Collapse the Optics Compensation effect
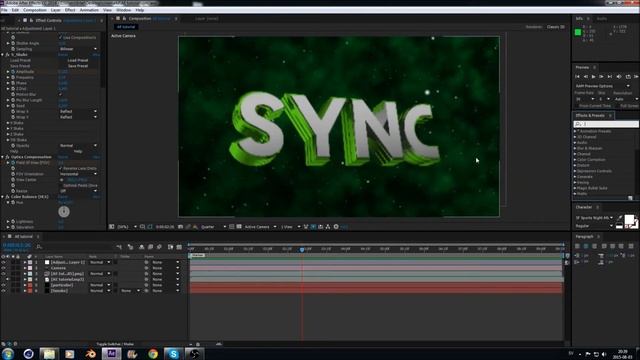Image resolution: width=640 pixels, height=360 pixels. tap(2, 157)
